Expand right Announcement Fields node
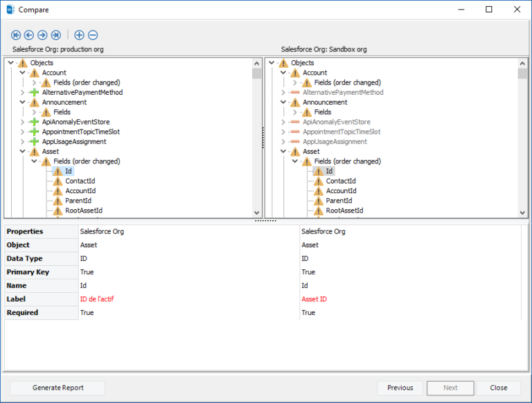Screen dimensions: 532x403 295,112
